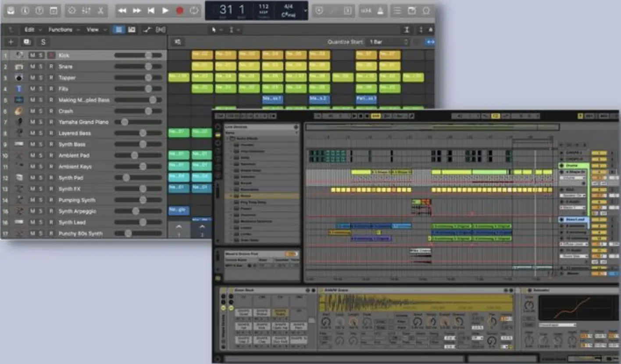Solo the Snare track
The width and height of the screenshot is (621, 364).
point(41,67)
